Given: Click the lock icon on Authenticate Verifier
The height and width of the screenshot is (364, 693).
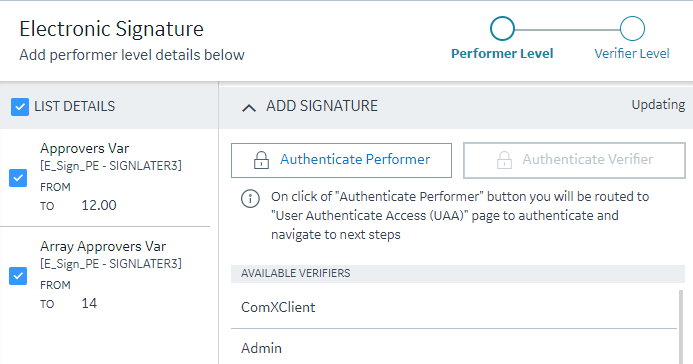Looking at the screenshot, I should click(504, 160).
